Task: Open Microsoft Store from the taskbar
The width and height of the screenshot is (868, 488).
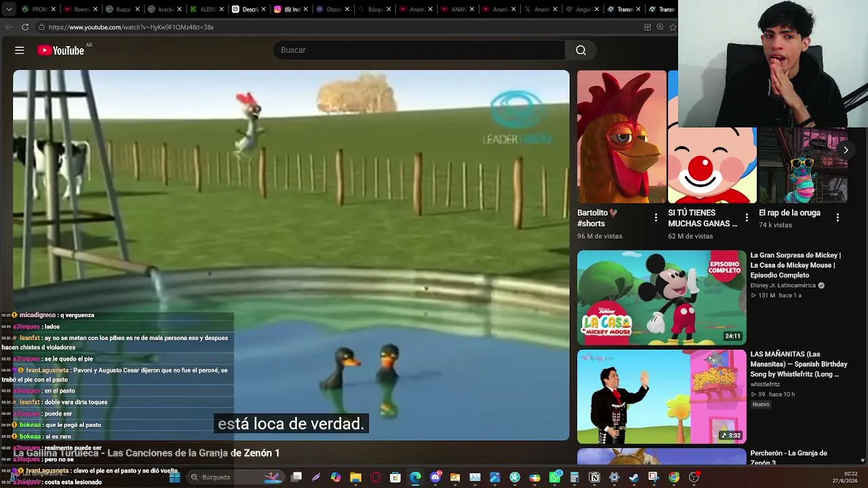Action: 395,477
